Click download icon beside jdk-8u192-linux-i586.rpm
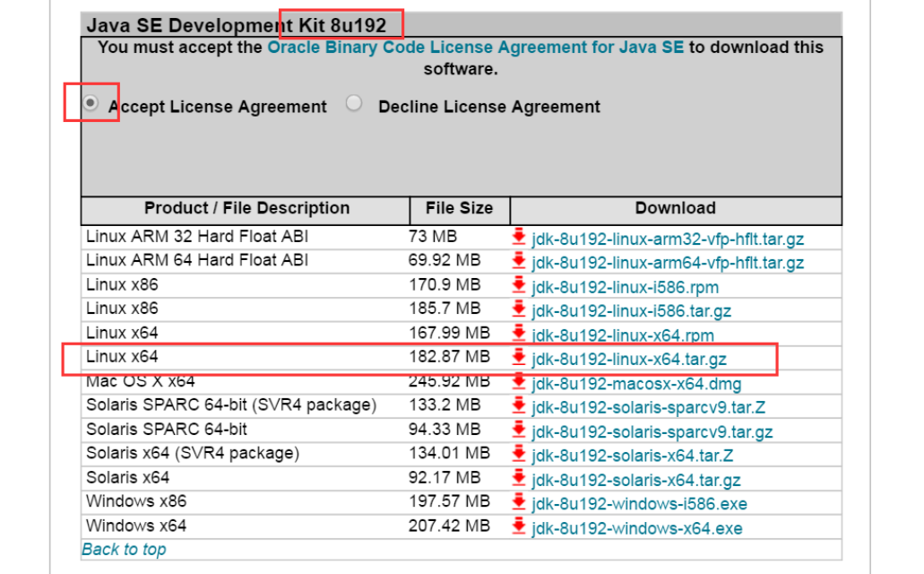The height and width of the screenshot is (574, 924). 519,285
